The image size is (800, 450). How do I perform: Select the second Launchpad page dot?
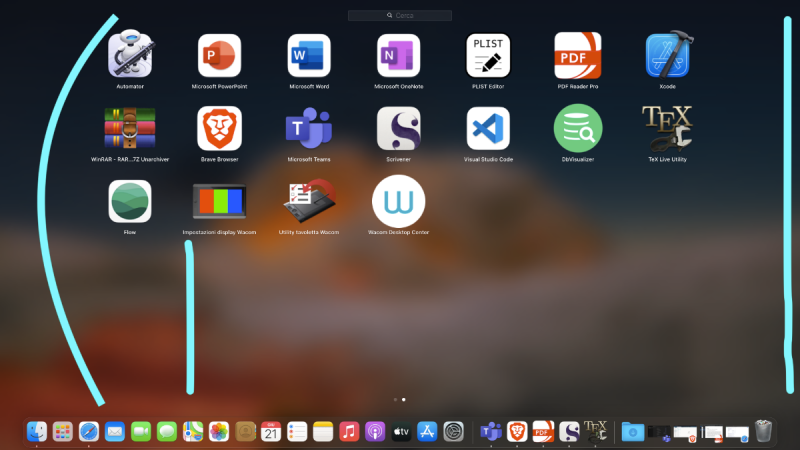(404, 399)
